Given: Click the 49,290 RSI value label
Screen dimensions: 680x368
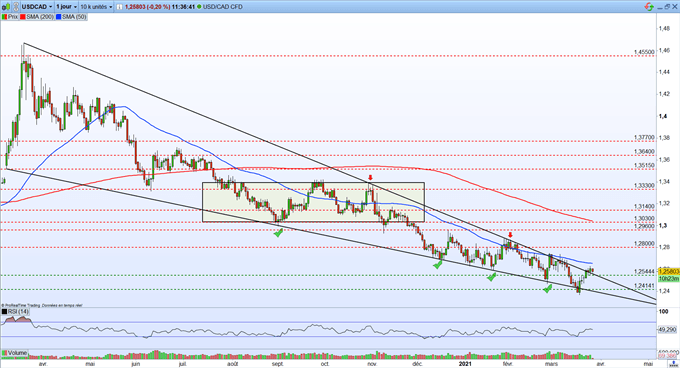Looking at the screenshot, I should click(x=668, y=330).
